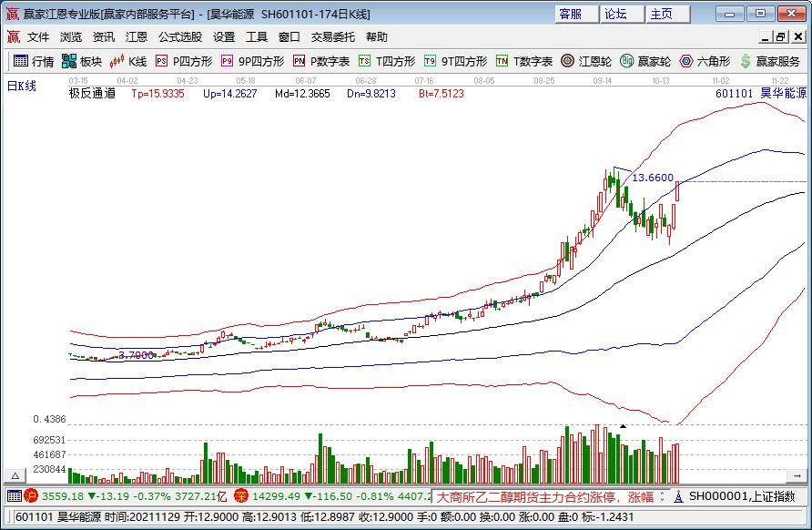Screen dimensions: 812x530
Task: Click the 深 Shenzhen index badge in status bar
Action: 241,496
